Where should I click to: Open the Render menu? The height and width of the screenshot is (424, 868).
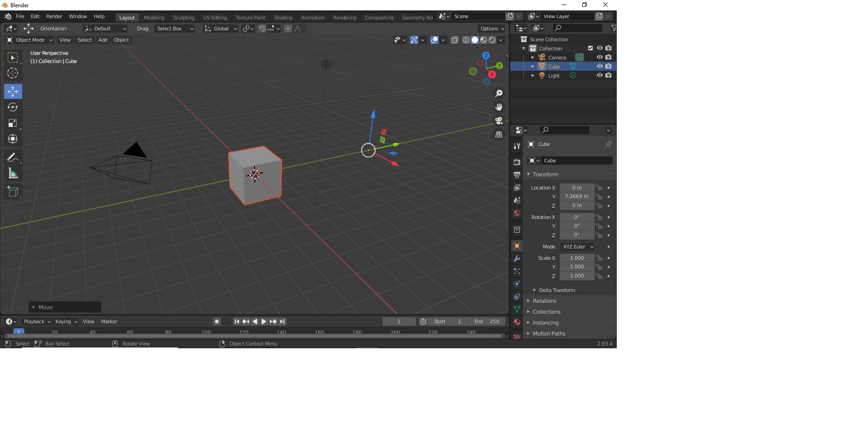click(54, 16)
